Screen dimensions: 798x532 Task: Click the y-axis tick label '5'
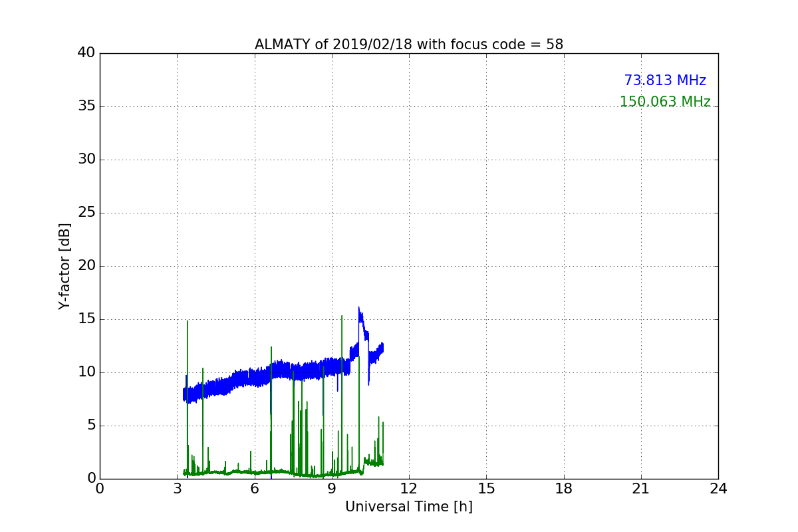(91, 426)
